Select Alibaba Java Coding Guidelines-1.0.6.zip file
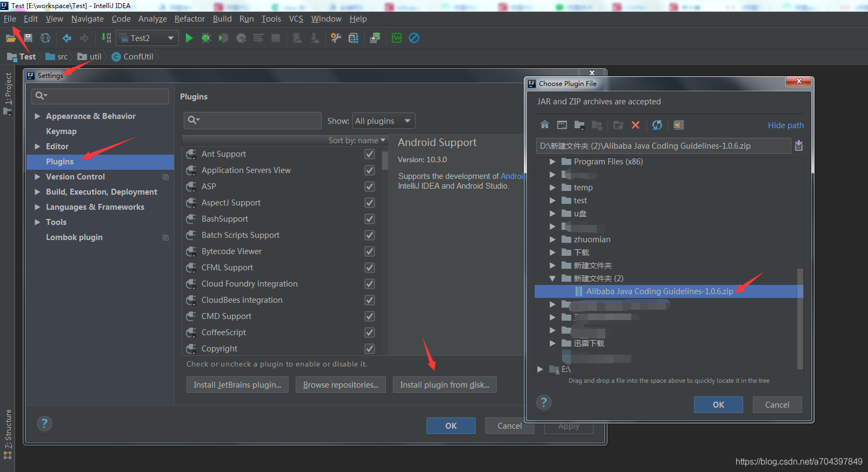Image resolution: width=868 pixels, height=472 pixels. [x=669, y=291]
